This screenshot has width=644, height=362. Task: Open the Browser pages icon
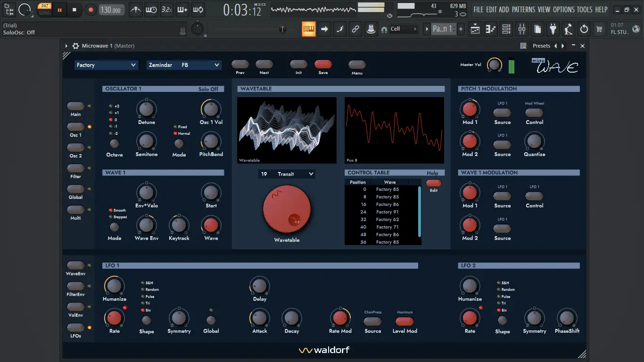coord(537,29)
